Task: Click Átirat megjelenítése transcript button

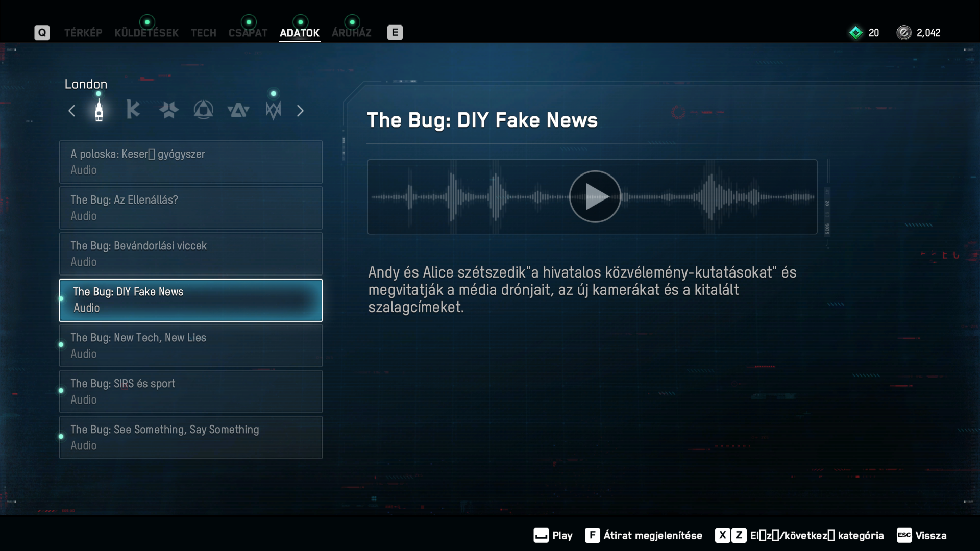Action: pyautogui.click(x=644, y=535)
